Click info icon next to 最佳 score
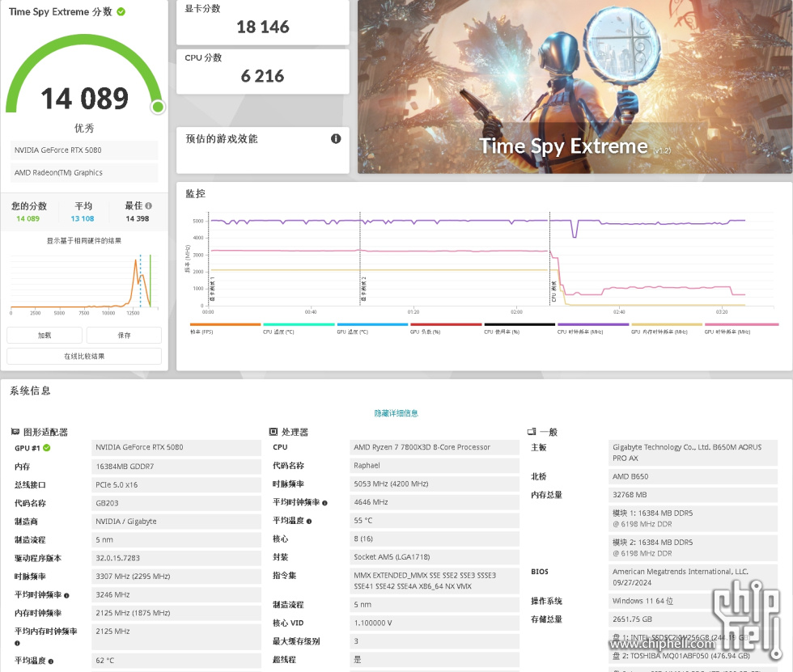Screen dimensions: 793x672 (148, 205)
